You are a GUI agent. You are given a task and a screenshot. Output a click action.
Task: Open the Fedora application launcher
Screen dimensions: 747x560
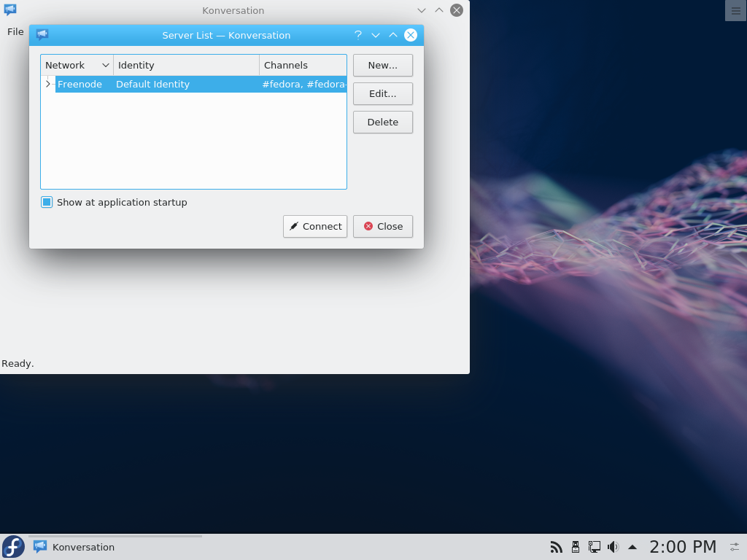(13, 547)
